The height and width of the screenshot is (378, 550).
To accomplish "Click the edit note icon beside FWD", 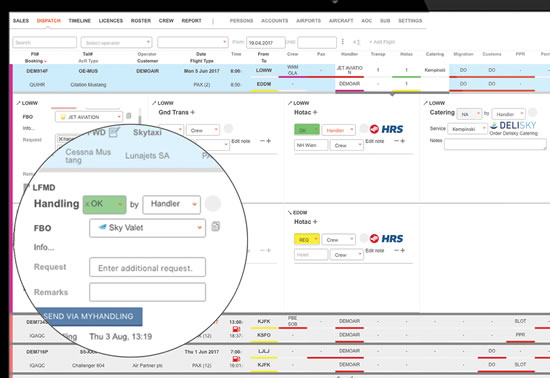I will pyautogui.click(x=114, y=132).
